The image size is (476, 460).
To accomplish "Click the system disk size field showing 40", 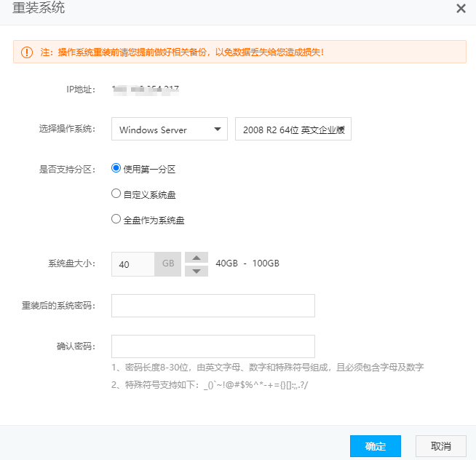I will tap(133, 264).
